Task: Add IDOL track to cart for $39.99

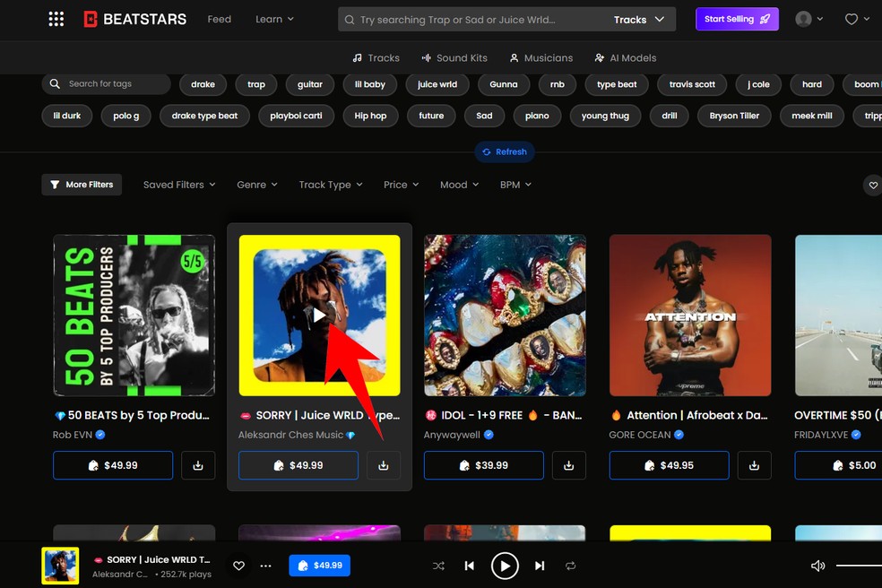Action: click(484, 465)
